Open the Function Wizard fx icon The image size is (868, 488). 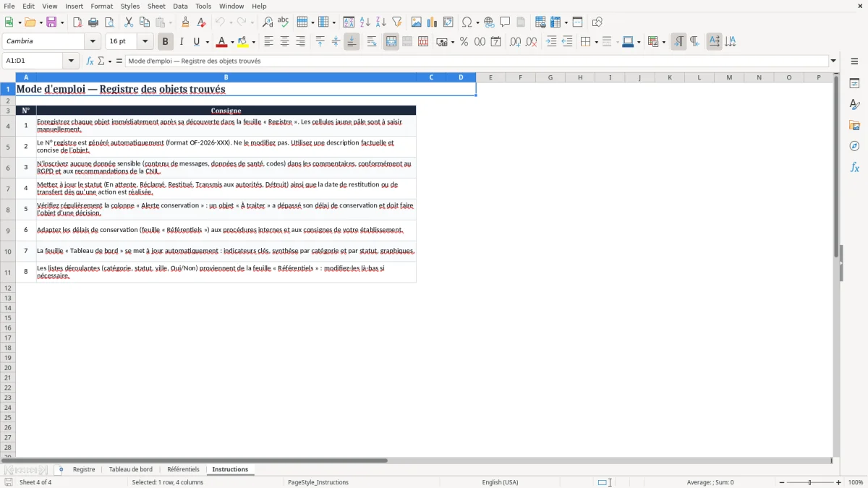coord(90,61)
